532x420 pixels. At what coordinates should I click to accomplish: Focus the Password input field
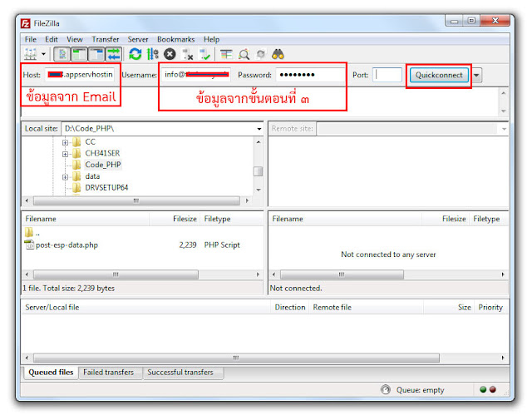(x=310, y=75)
